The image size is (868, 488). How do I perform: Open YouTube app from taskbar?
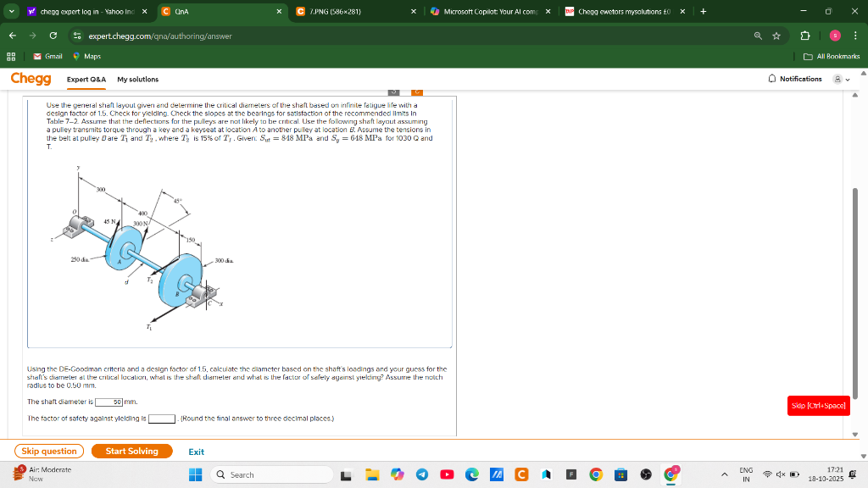(x=447, y=474)
